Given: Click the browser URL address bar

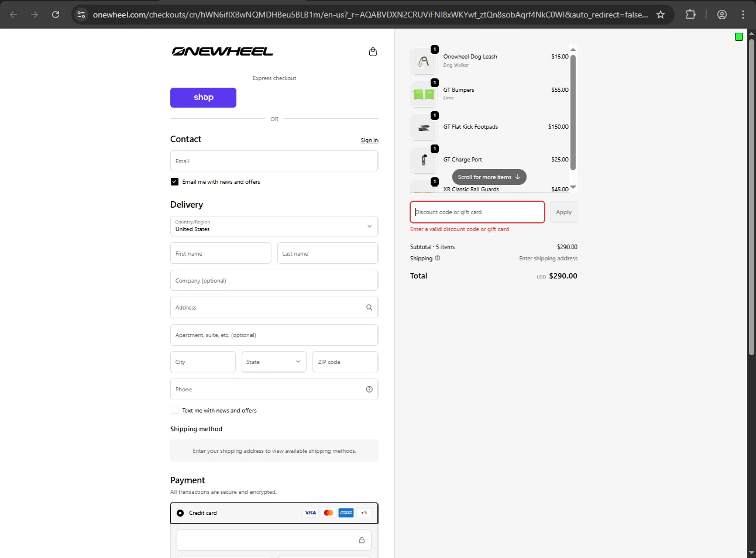Looking at the screenshot, I should click(370, 15).
